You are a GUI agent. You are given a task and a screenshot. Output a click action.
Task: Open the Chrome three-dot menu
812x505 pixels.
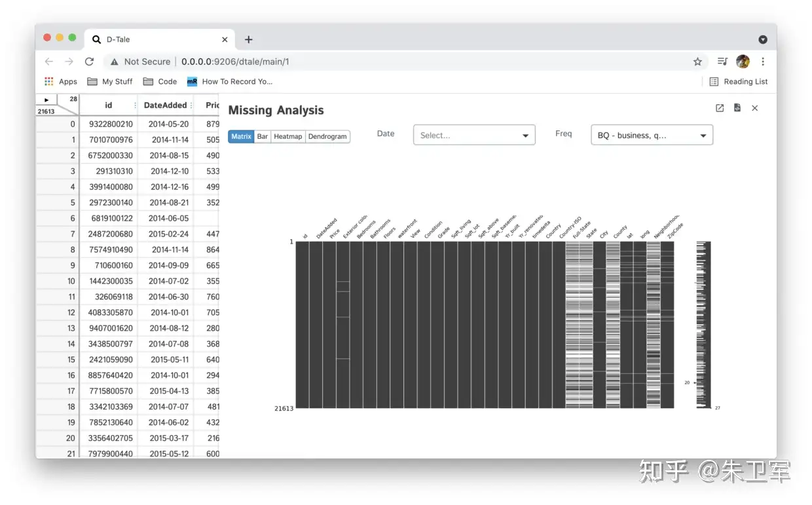(763, 62)
